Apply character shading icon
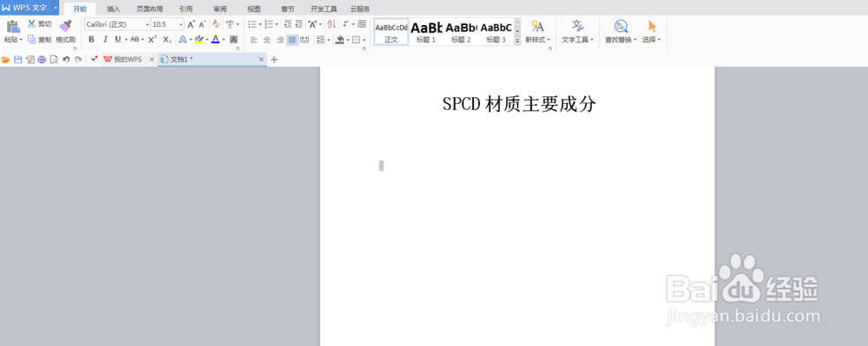Viewport: 868px width, 346px height. 233,39
